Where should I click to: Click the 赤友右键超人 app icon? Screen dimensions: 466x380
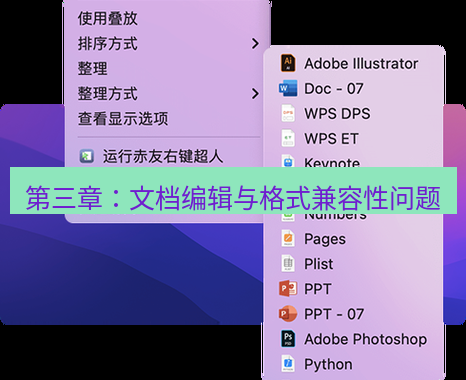(87, 156)
